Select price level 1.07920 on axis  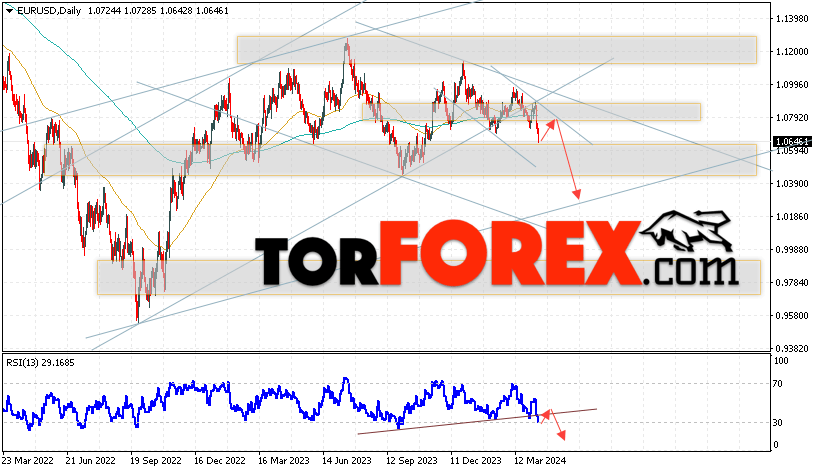click(x=792, y=118)
